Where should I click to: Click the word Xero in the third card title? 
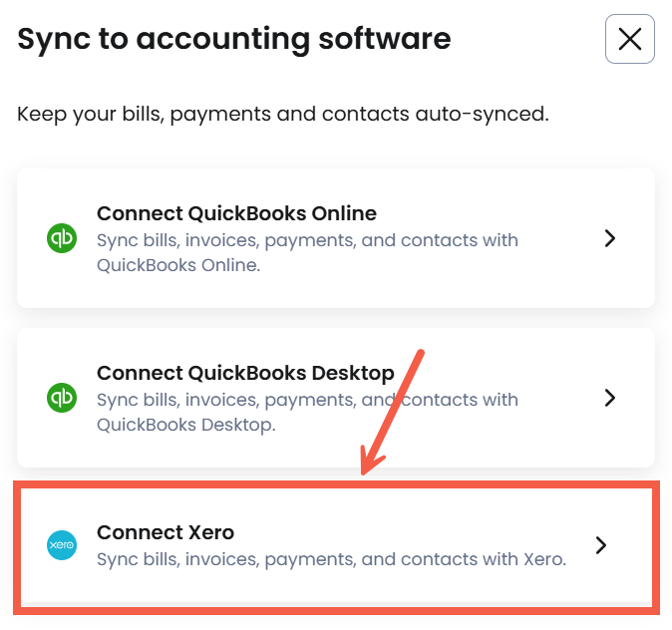209,532
